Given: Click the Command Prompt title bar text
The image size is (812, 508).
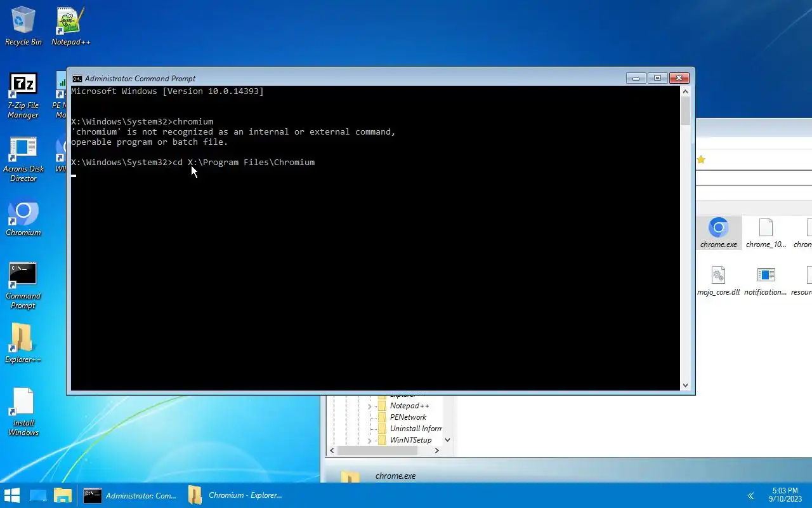Looking at the screenshot, I should pyautogui.click(x=140, y=79).
